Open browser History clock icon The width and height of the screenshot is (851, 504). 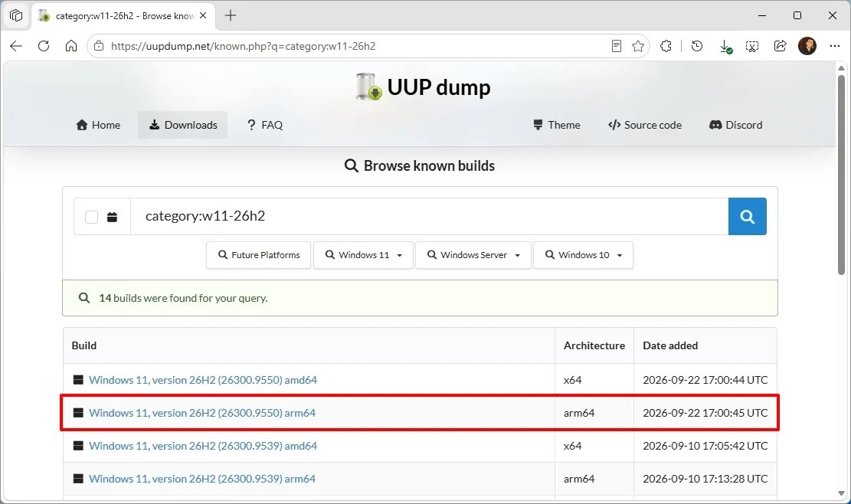tap(697, 46)
